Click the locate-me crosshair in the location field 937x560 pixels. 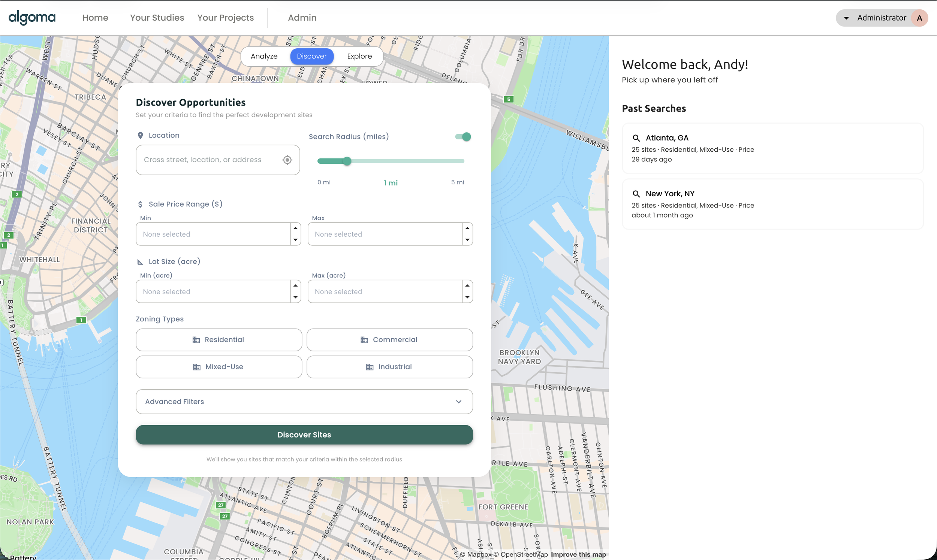point(287,160)
